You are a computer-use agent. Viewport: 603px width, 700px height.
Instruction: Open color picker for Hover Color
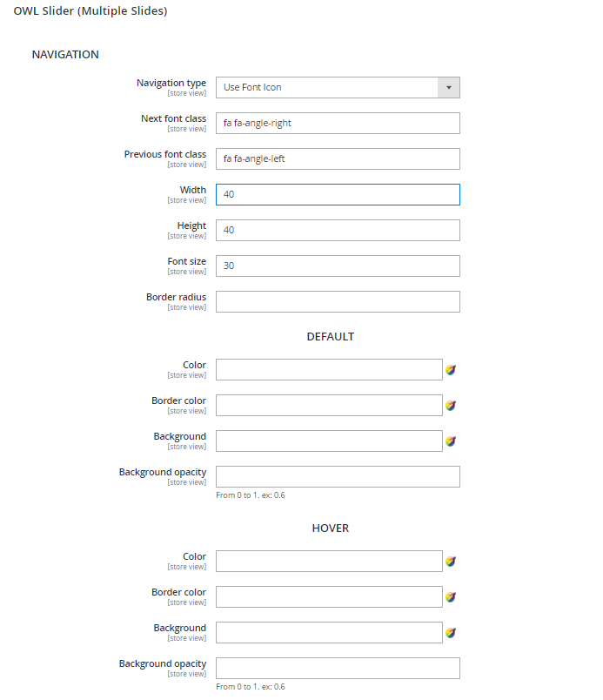pyautogui.click(x=451, y=562)
